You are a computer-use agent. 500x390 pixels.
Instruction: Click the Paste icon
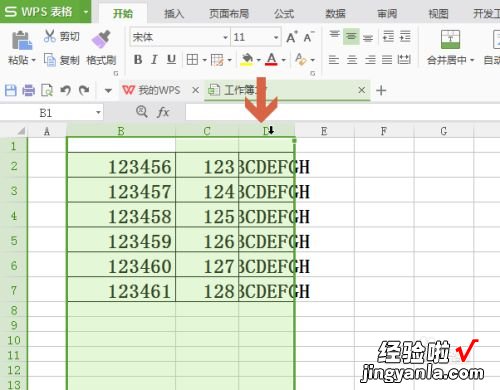(22, 40)
